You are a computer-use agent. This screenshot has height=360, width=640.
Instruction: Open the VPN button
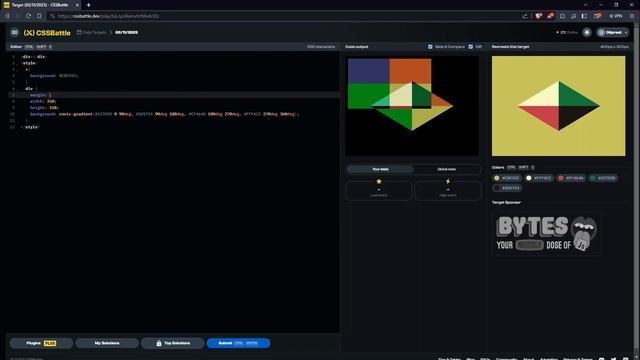(x=616, y=16)
